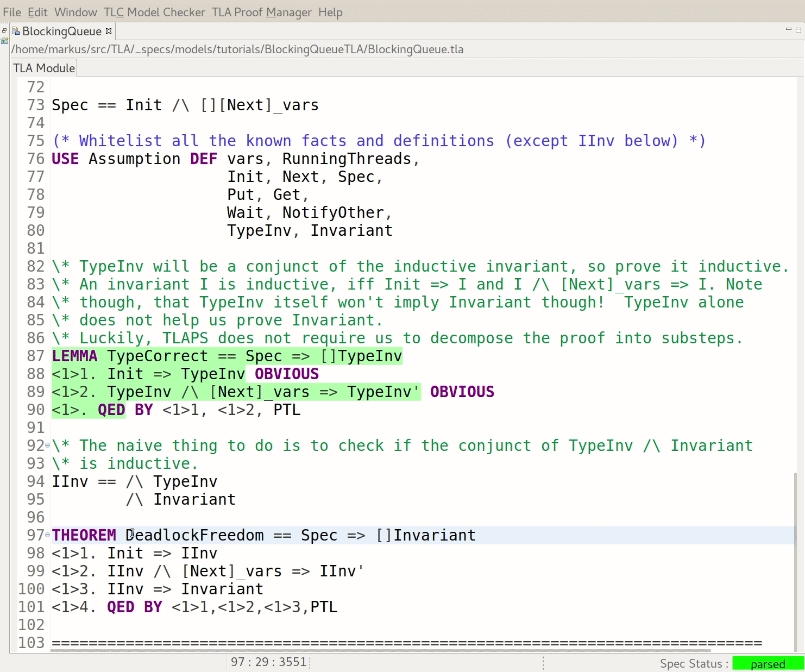Click Invariant on line 95
Screen dimensions: 805x672
click(x=194, y=500)
